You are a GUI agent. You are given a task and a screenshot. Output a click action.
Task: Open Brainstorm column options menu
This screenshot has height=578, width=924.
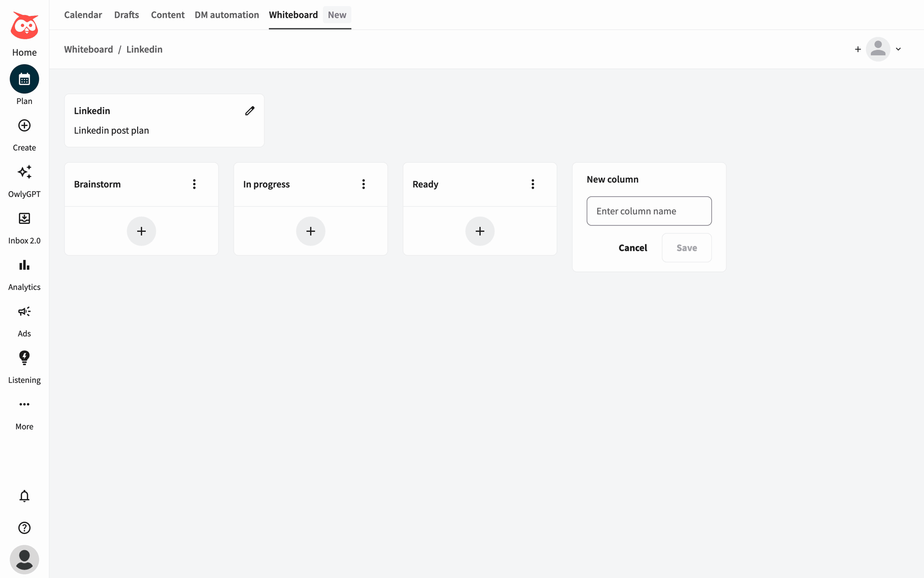tap(194, 184)
